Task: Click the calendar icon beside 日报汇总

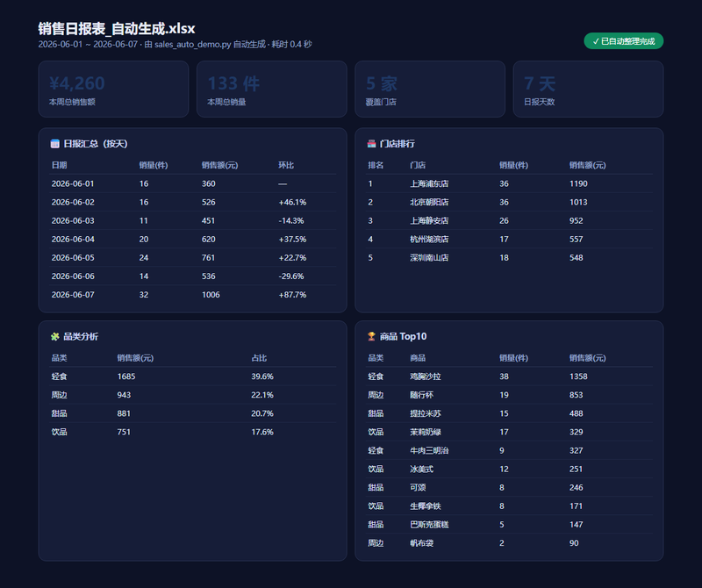Action: 55,144
